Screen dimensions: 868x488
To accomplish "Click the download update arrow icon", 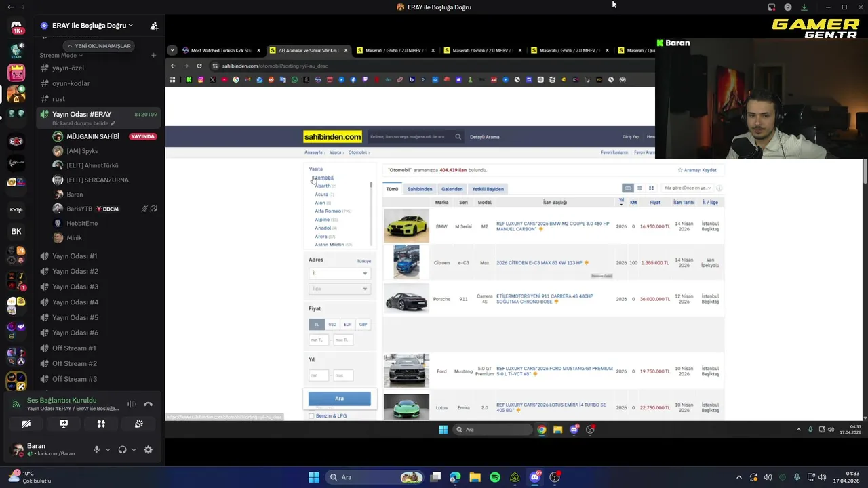I will pos(804,7).
